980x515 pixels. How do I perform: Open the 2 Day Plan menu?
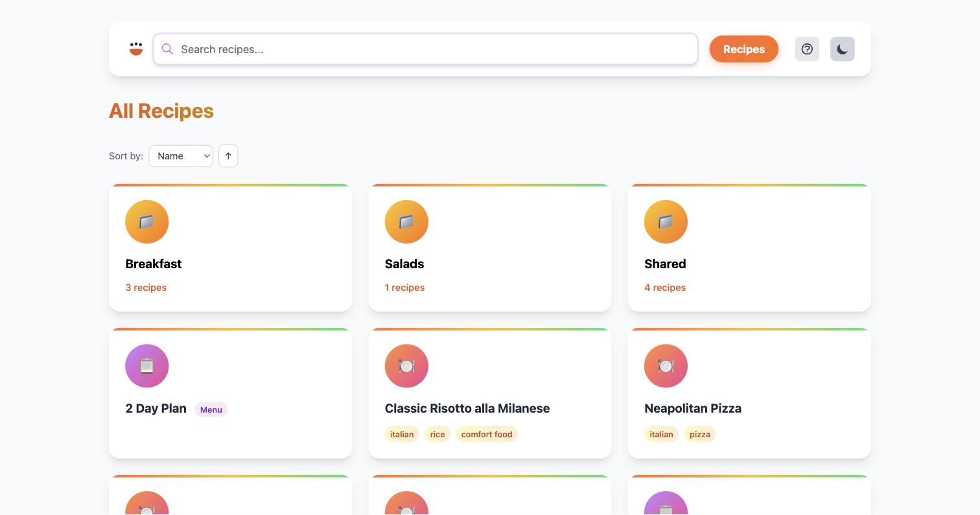[x=156, y=408]
